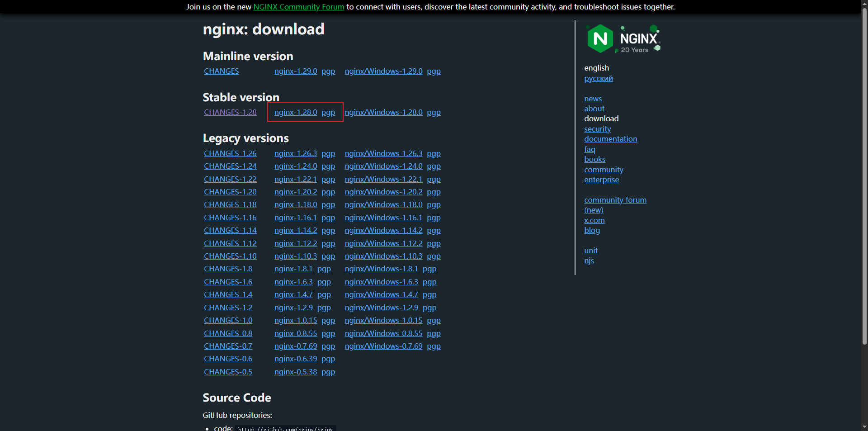Download nginx-1.10.3 source

pyautogui.click(x=296, y=256)
